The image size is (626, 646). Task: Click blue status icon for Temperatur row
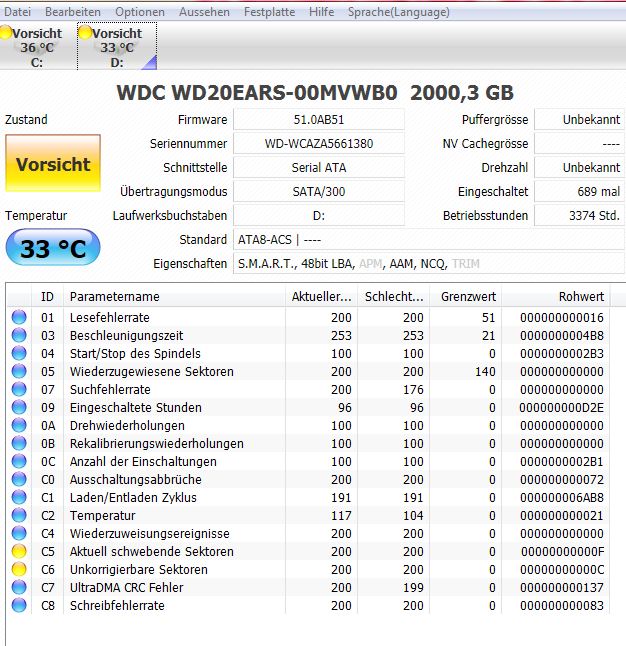19,515
